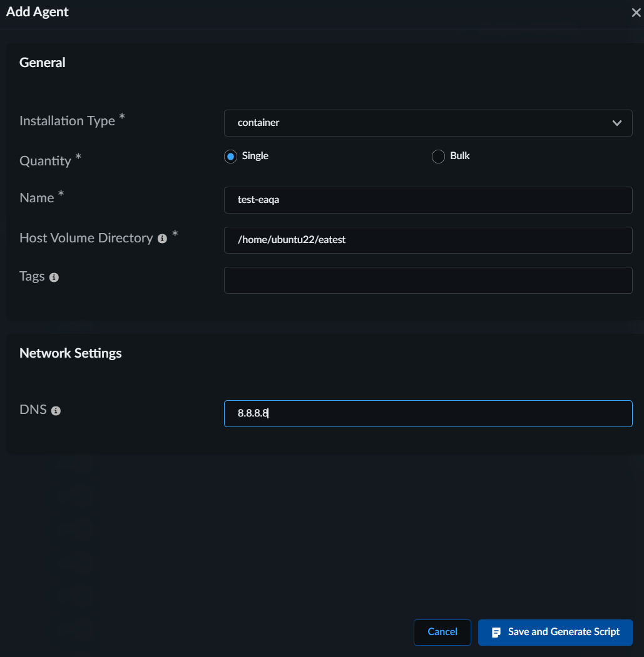The width and height of the screenshot is (644, 657).
Task: Click the empty Tags input field
Action: click(x=427, y=280)
